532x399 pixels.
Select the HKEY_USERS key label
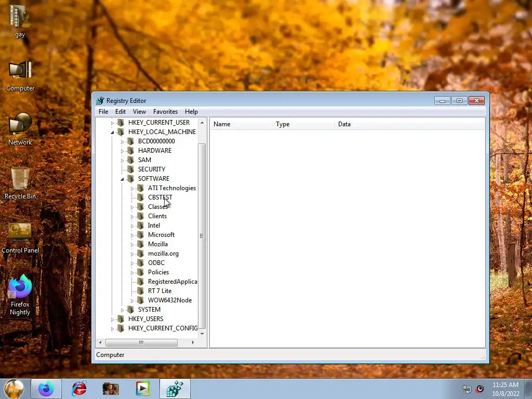pos(145,319)
